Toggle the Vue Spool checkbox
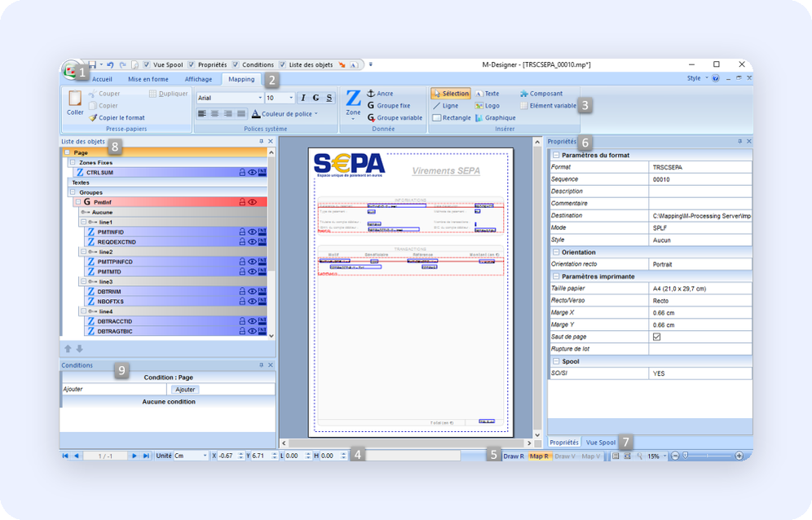 click(x=147, y=64)
